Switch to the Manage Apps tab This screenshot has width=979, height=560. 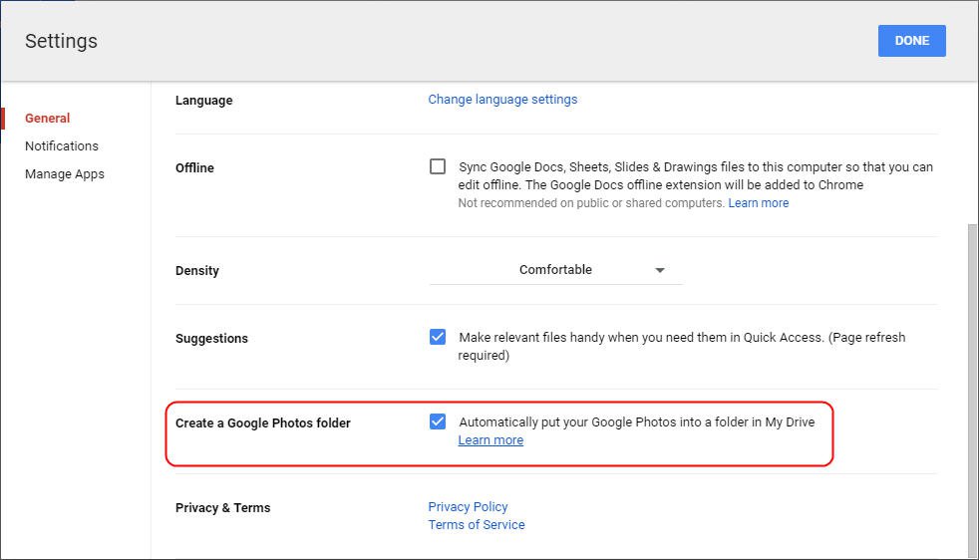(x=65, y=173)
